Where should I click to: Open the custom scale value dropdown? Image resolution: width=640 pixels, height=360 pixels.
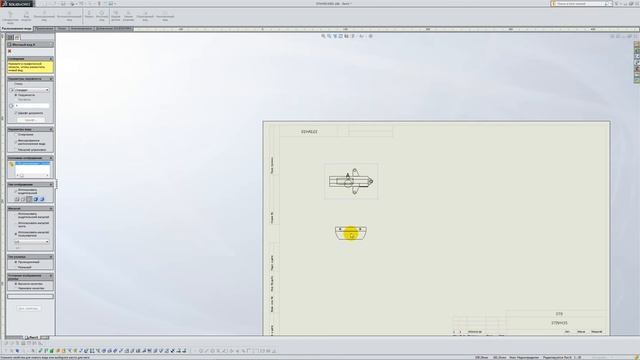coord(32,242)
